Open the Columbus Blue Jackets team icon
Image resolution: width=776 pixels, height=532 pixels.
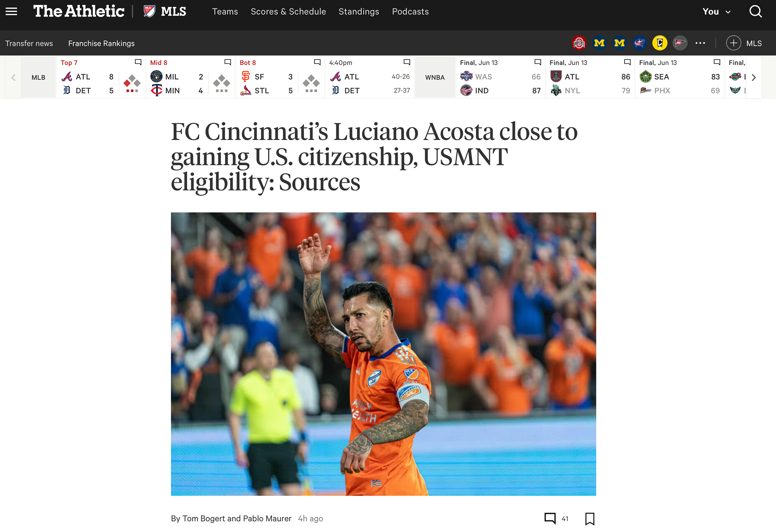point(639,43)
